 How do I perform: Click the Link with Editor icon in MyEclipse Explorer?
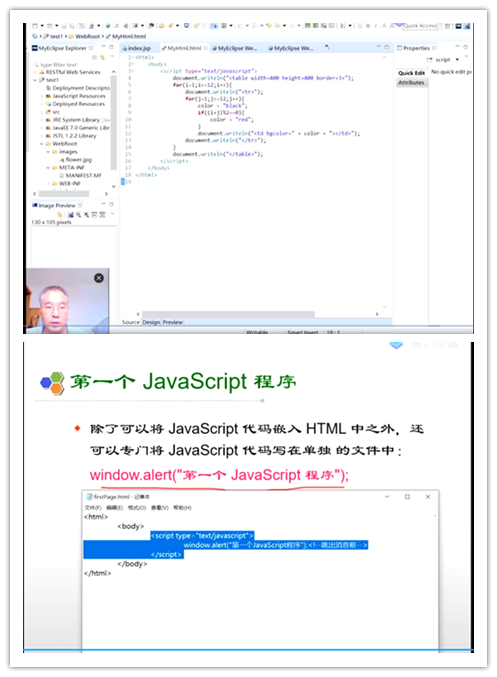[102, 57]
